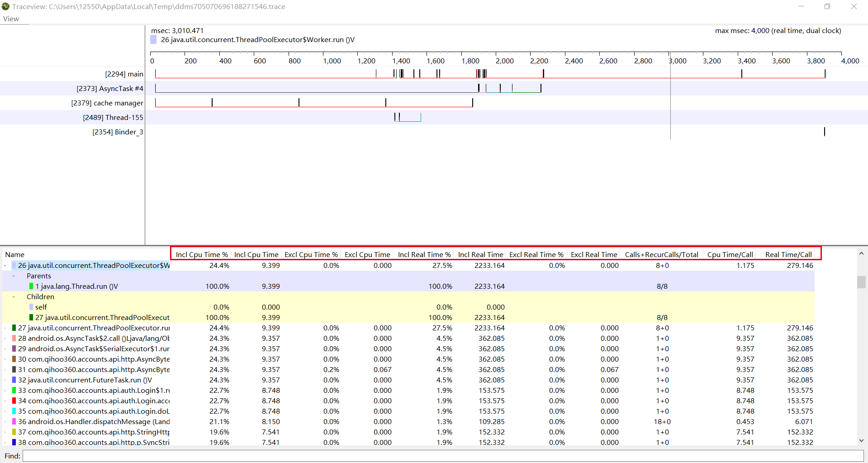
Task: Click green color swatch of Thread.run
Action: [x=31, y=286]
